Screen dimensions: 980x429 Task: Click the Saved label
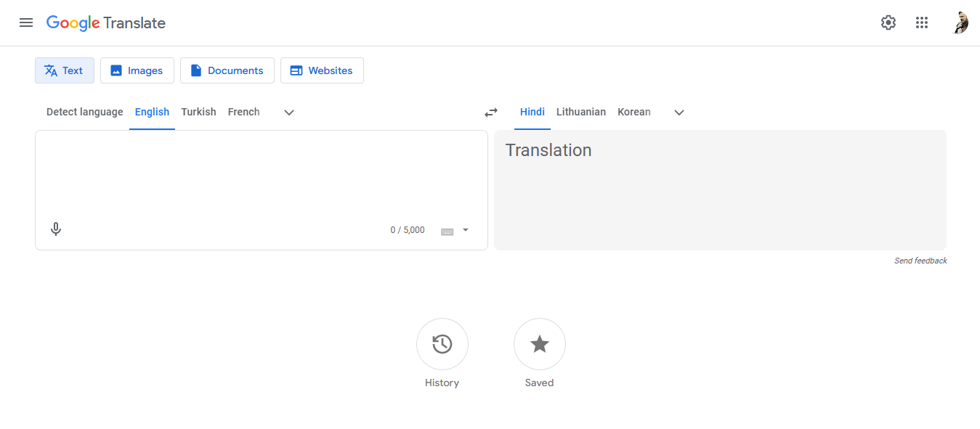[x=540, y=383]
